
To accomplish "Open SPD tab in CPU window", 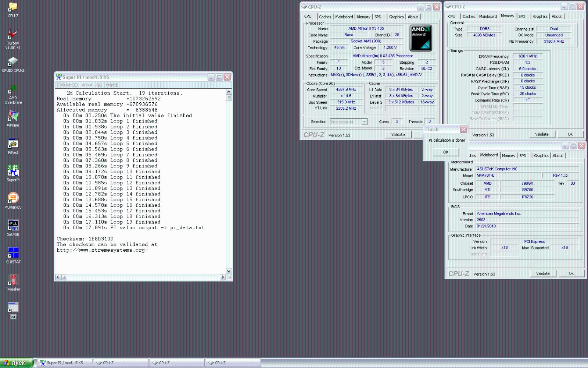I will (378, 17).
